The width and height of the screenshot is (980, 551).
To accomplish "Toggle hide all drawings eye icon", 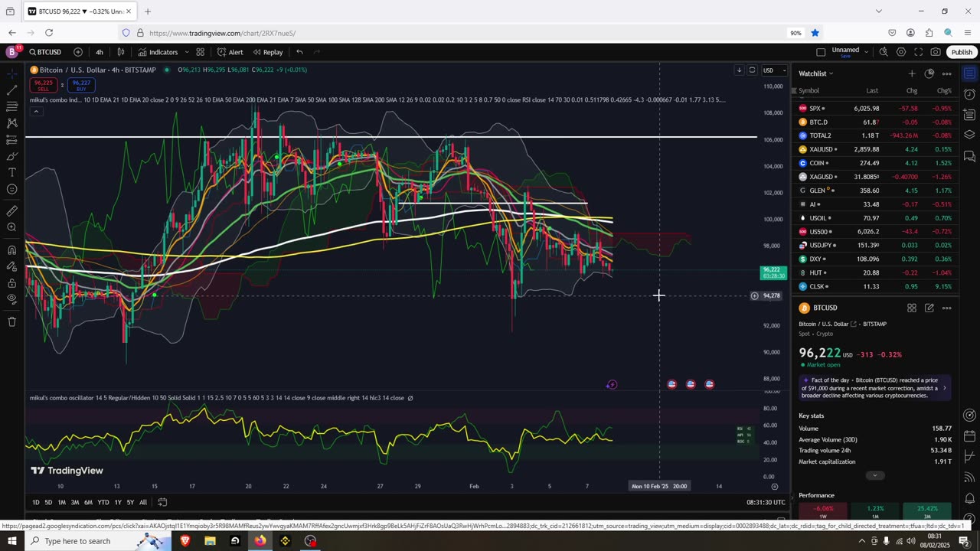I will pyautogui.click(x=11, y=299).
